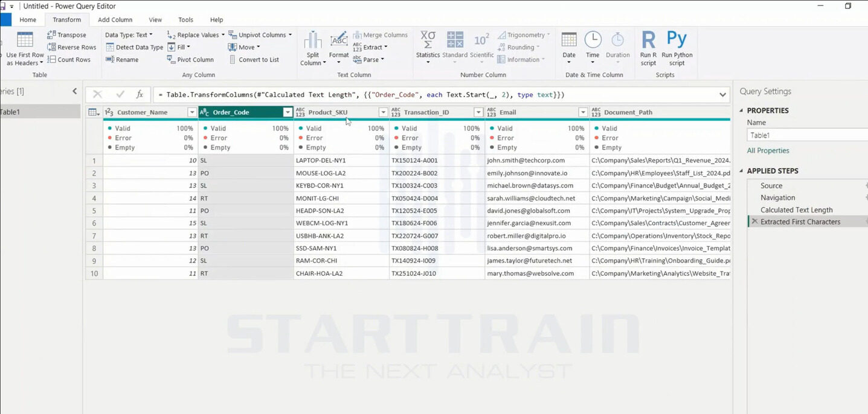868x414 pixels.
Task: Open the Standard number operations
Action: click(455, 48)
